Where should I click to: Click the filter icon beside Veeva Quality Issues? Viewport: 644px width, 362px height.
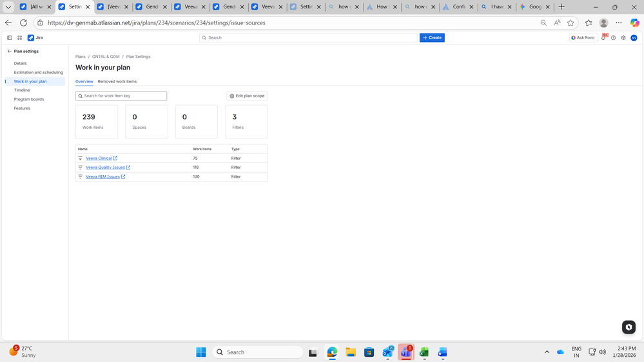(x=81, y=167)
